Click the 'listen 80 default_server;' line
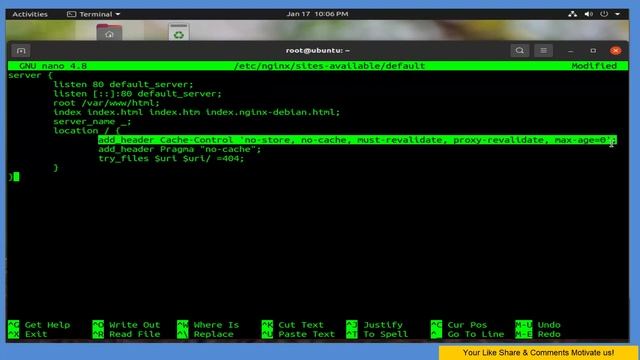This screenshot has width=640, height=360. (x=123, y=84)
